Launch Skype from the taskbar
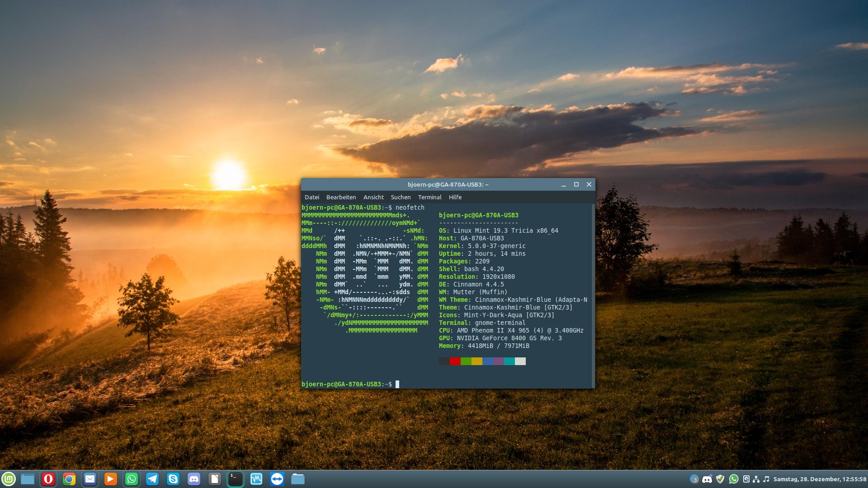 (x=173, y=479)
